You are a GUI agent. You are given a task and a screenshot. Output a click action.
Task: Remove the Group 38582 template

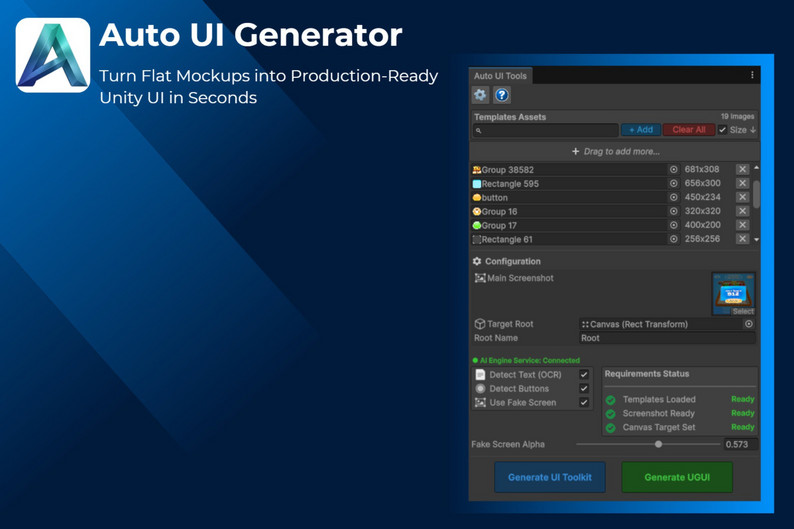[x=742, y=169]
